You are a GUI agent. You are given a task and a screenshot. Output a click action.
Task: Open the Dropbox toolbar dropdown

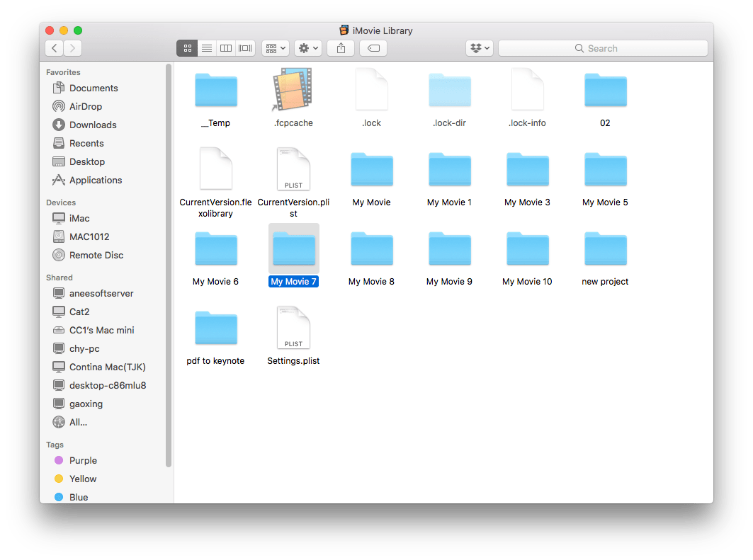[x=480, y=47]
